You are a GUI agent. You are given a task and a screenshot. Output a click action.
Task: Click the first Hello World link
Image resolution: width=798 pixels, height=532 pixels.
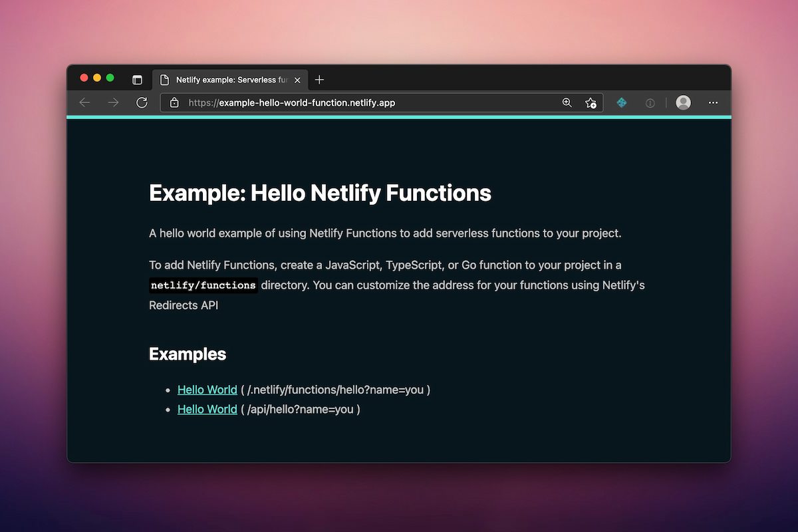pyautogui.click(x=207, y=390)
